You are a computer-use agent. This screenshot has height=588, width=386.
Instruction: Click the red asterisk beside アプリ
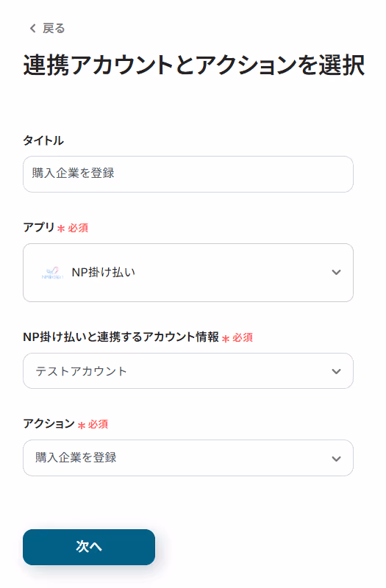[x=61, y=229]
